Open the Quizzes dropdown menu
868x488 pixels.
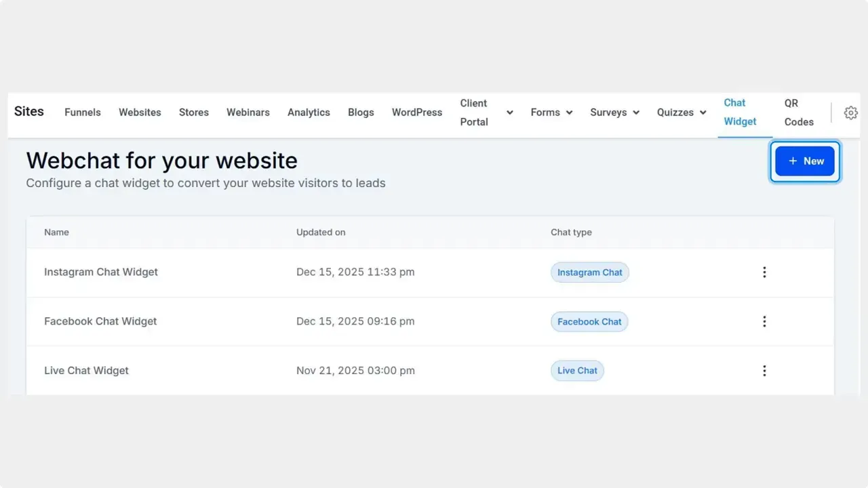(x=681, y=113)
